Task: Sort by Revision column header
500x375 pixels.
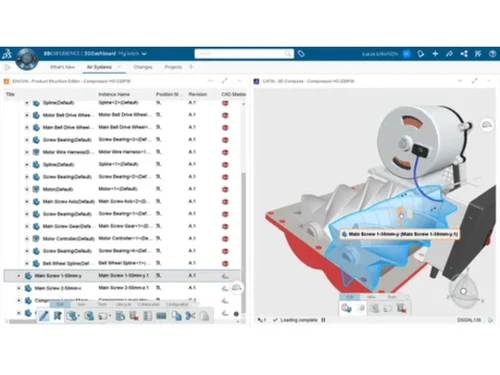Action: [198, 94]
